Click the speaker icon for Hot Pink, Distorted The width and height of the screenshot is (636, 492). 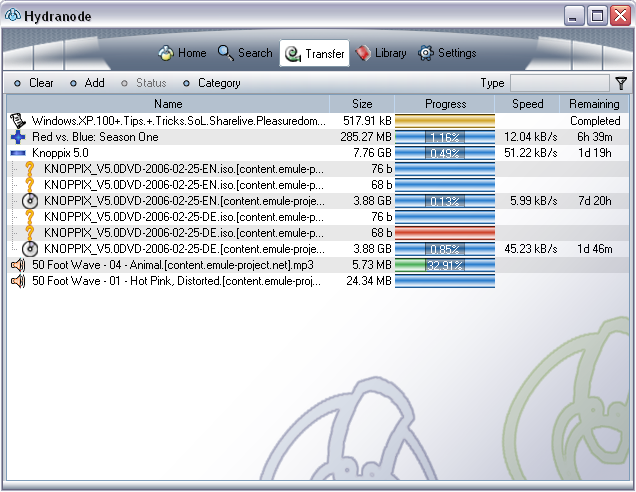coord(18,281)
